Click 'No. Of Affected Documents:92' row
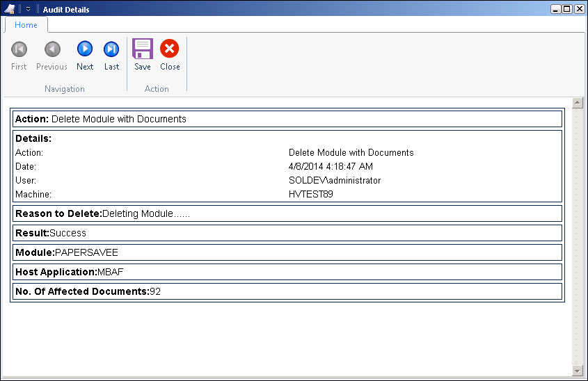This screenshot has height=381, width=588. tap(287, 291)
